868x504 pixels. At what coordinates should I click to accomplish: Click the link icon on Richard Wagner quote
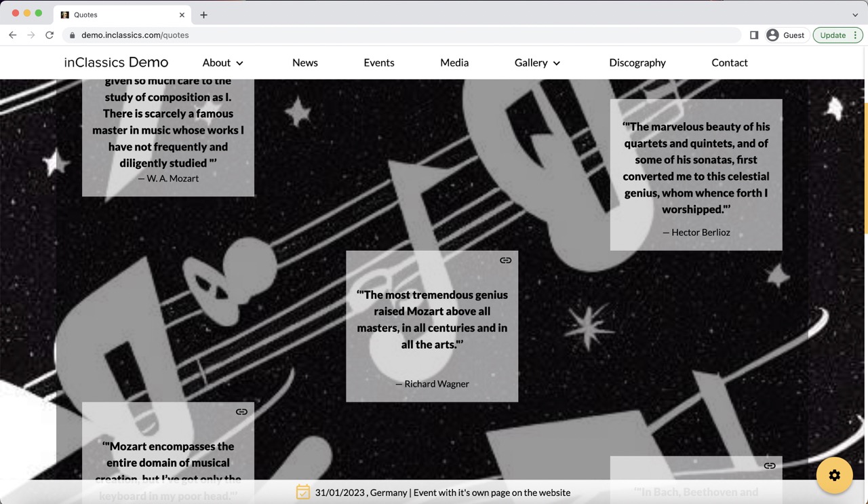click(x=506, y=260)
